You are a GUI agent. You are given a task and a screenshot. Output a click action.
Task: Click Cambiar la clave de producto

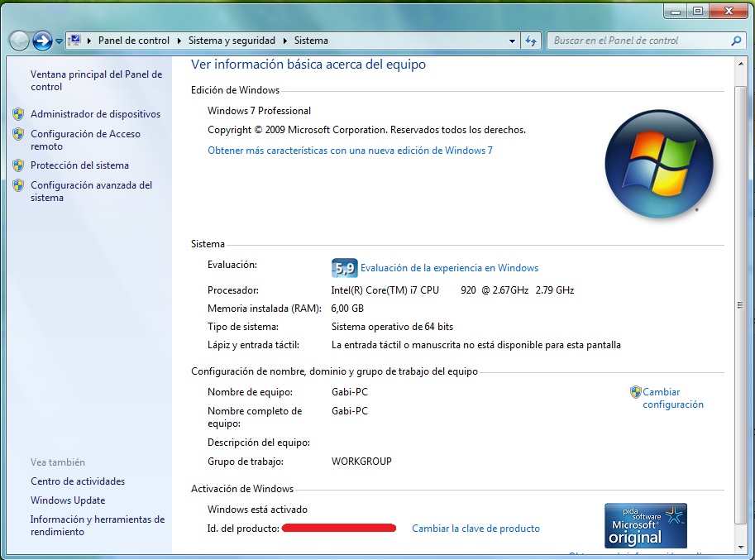click(x=475, y=529)
